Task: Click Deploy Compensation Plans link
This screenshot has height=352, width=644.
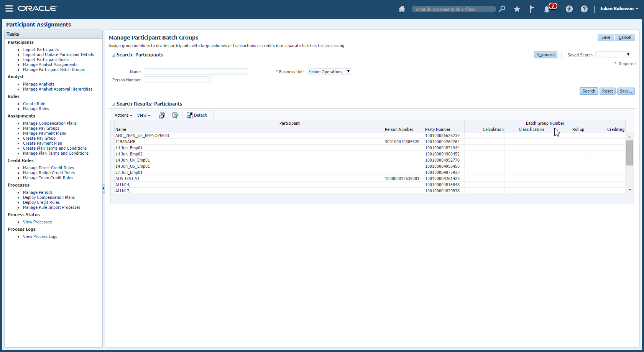Action: [x=49, y=197]
